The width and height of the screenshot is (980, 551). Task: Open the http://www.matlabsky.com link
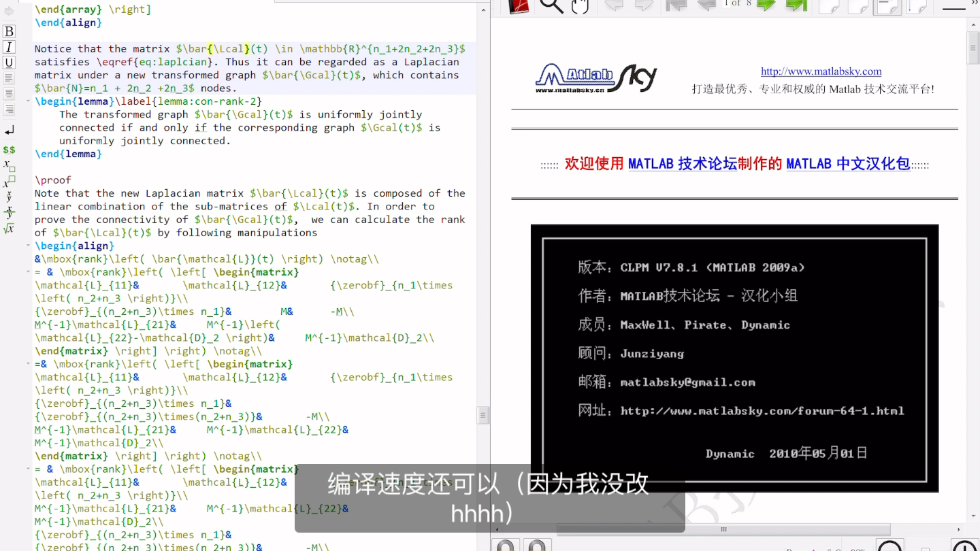(821, 71)
